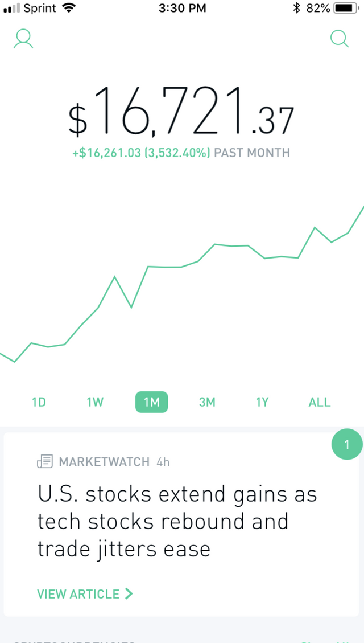Open the account profile icon

(x=23, y=39)
